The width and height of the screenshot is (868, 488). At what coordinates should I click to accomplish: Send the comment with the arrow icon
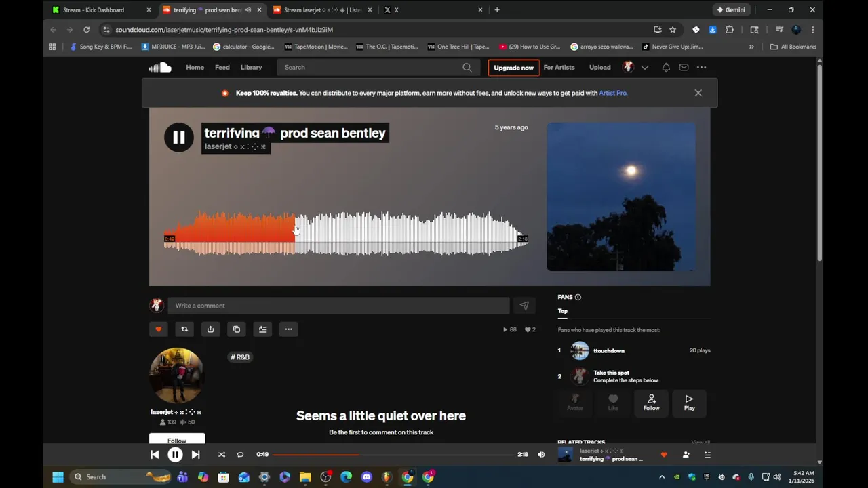(x=524, y=306)
